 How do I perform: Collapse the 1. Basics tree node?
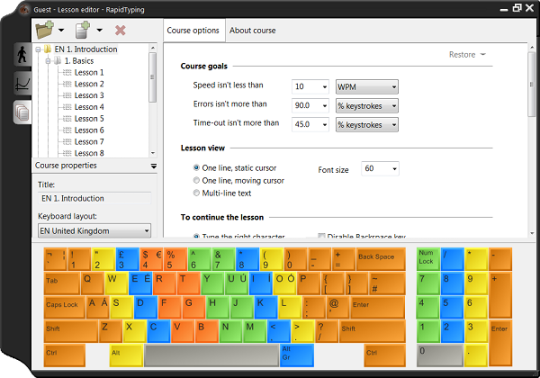point(48,61)
